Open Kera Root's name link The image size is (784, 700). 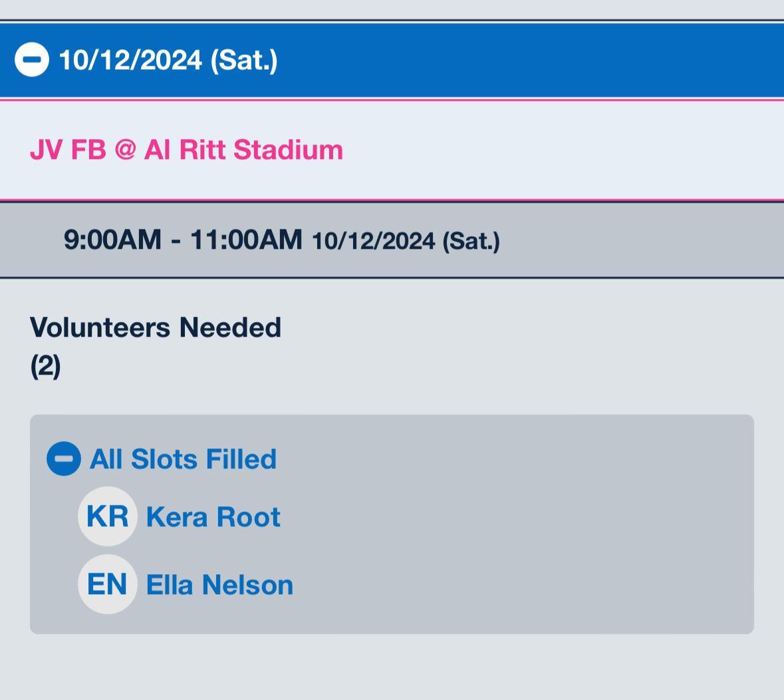[213, 517]
